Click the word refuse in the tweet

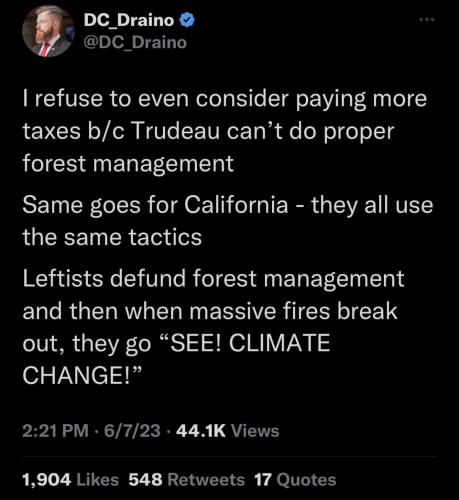tap(68, 99)
